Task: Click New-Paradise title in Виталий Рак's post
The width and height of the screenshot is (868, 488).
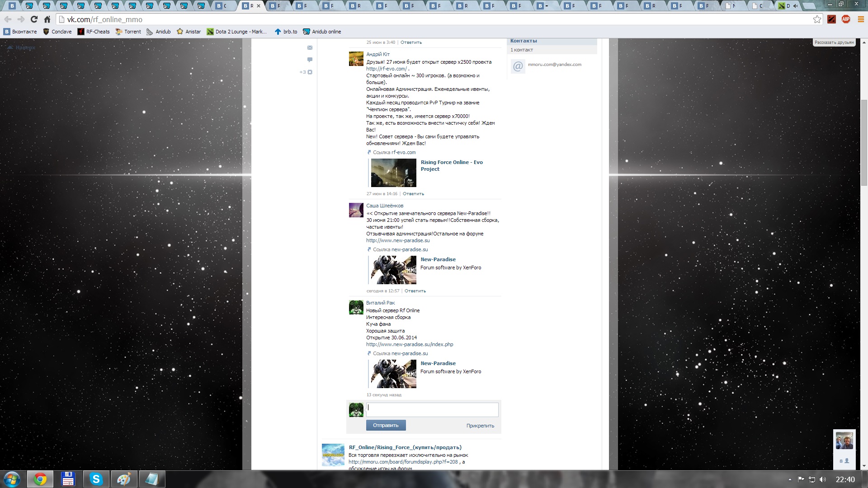Action: pyautogui.click(x=438, y=363)
